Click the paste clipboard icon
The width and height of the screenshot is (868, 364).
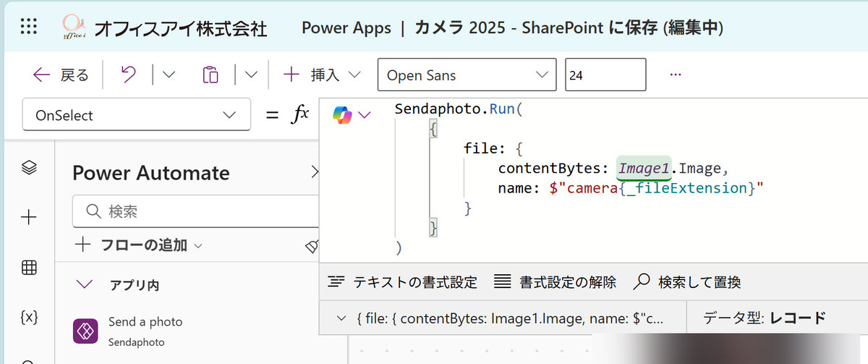pyautogui.click(x=210, y=75)
